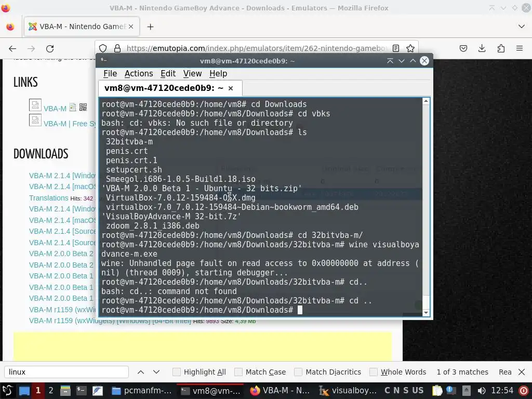Screen dimensions: 532x399
Task: Shade the terminal window with roll-up button
Action: point(390,61)
